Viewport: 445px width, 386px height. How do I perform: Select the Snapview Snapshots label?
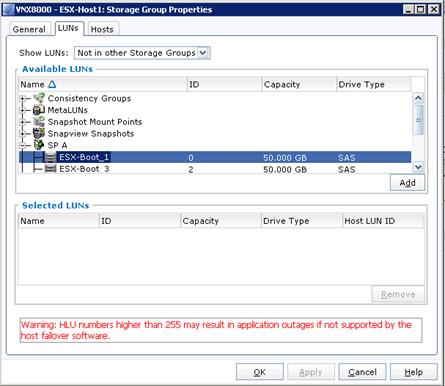coord(91,134)
